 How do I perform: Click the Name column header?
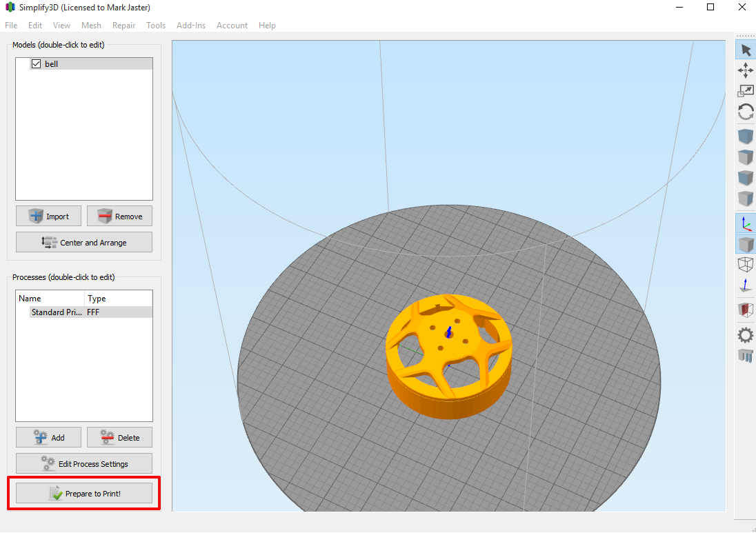[x=50, y=299]
